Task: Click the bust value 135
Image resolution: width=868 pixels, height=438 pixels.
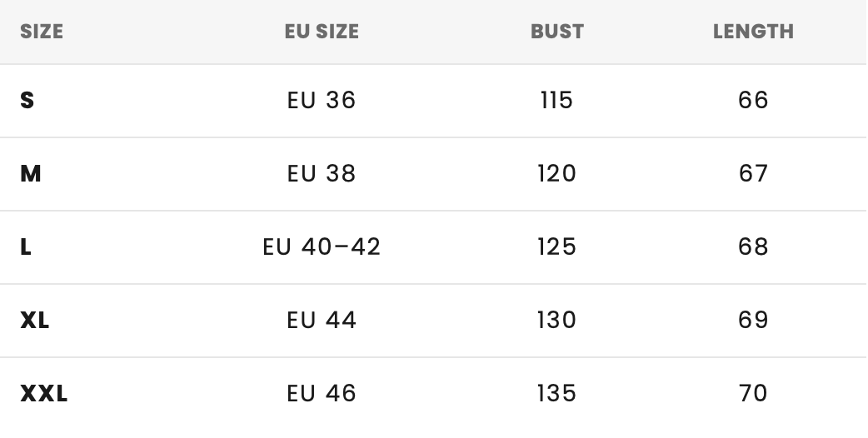Action: pyautogui.click(x=557, y=393)
